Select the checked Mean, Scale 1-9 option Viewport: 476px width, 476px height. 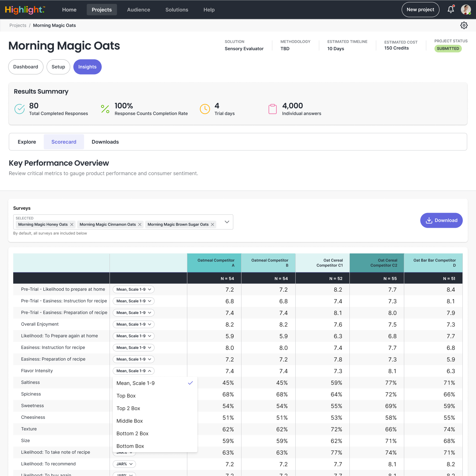pos(135,383)
